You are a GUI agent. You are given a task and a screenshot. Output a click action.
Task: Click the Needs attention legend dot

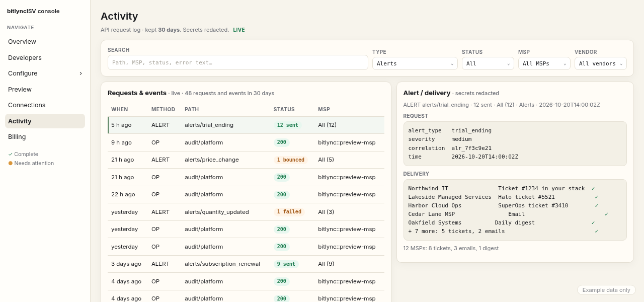(11, 163)
